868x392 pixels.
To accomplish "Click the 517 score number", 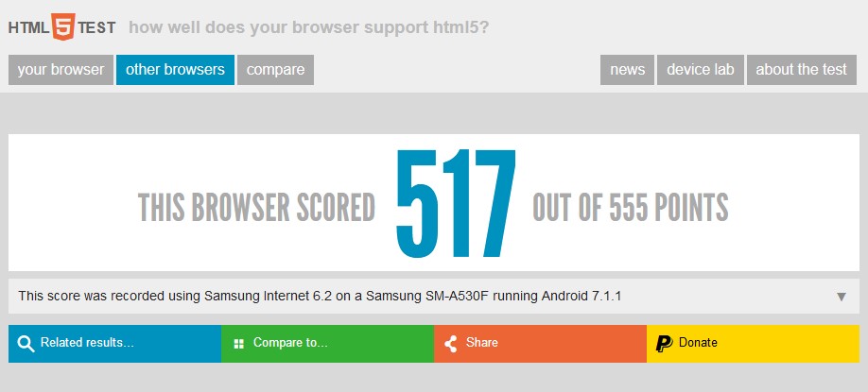I will (455, 204).
